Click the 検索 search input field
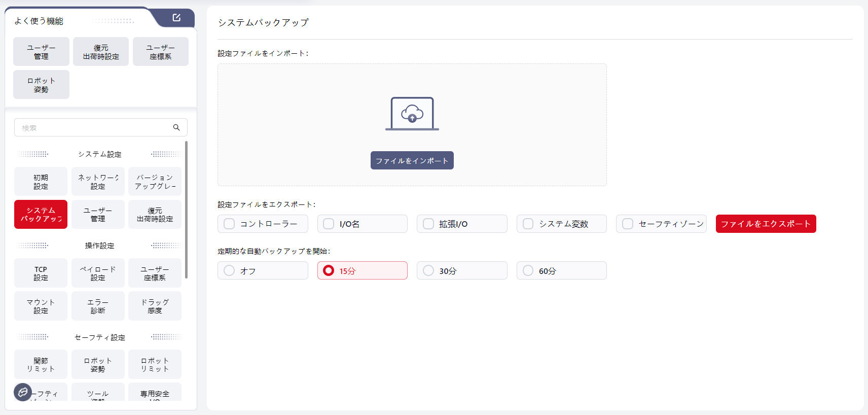This screenshot has width=868, height=415. click(94, 127)
